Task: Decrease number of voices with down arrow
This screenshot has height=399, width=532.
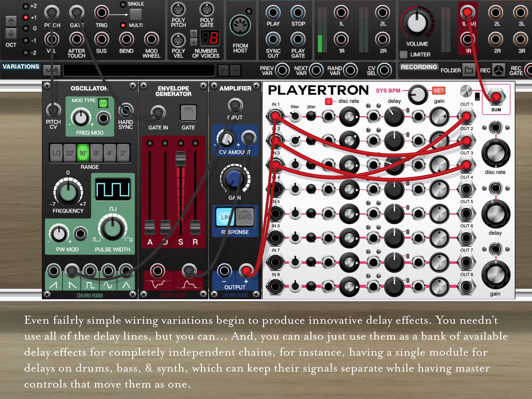Action: pos(194,42)
